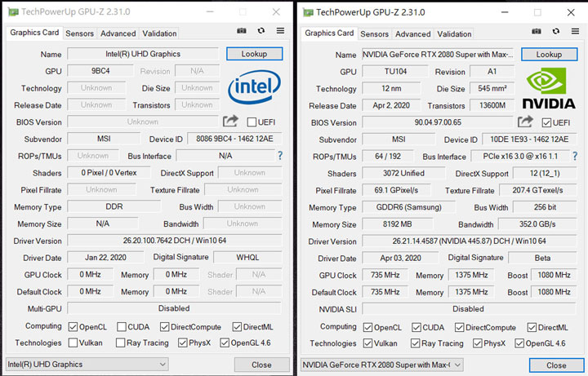This screenshot has height=376, width=588.
Task: Click Shaders value 3072 Unified
Action: (403, 174)
